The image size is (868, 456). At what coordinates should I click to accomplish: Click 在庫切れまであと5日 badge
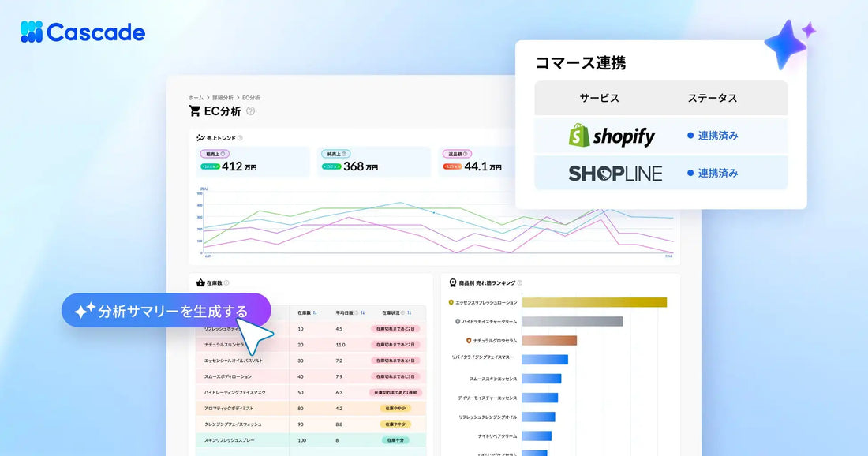coord(395,376)
